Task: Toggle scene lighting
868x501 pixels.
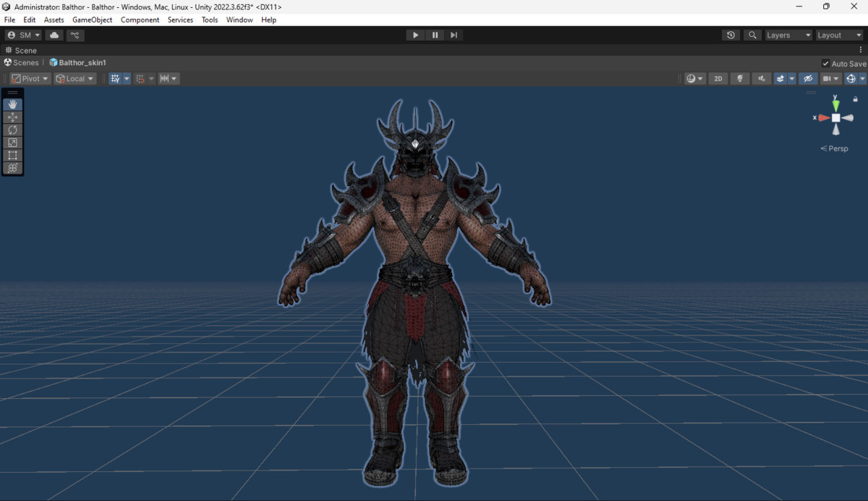Action: (x=740, y=78)
